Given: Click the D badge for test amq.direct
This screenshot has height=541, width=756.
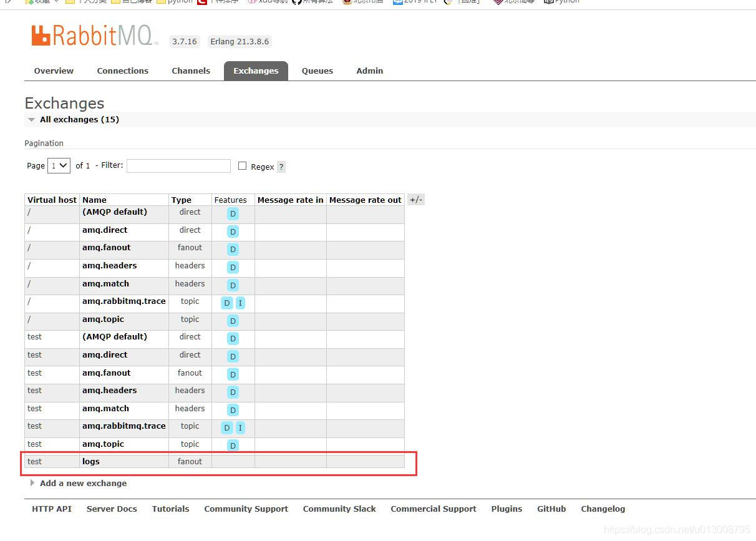Looking at the screenshot, I should pos(233,356).
